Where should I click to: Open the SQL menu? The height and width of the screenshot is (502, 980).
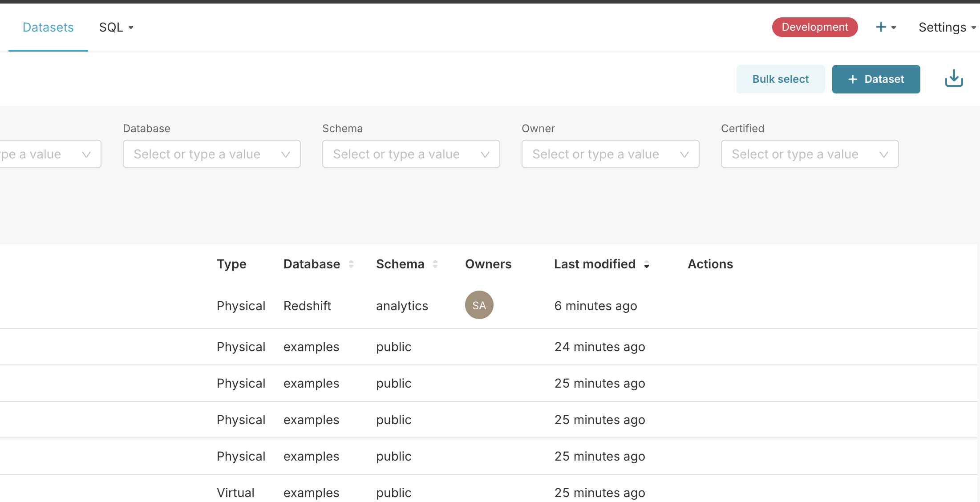tap(116, 27)
